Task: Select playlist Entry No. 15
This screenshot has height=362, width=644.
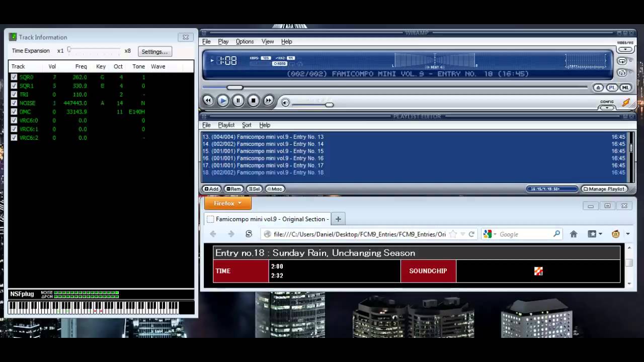Action: (415, 151)
